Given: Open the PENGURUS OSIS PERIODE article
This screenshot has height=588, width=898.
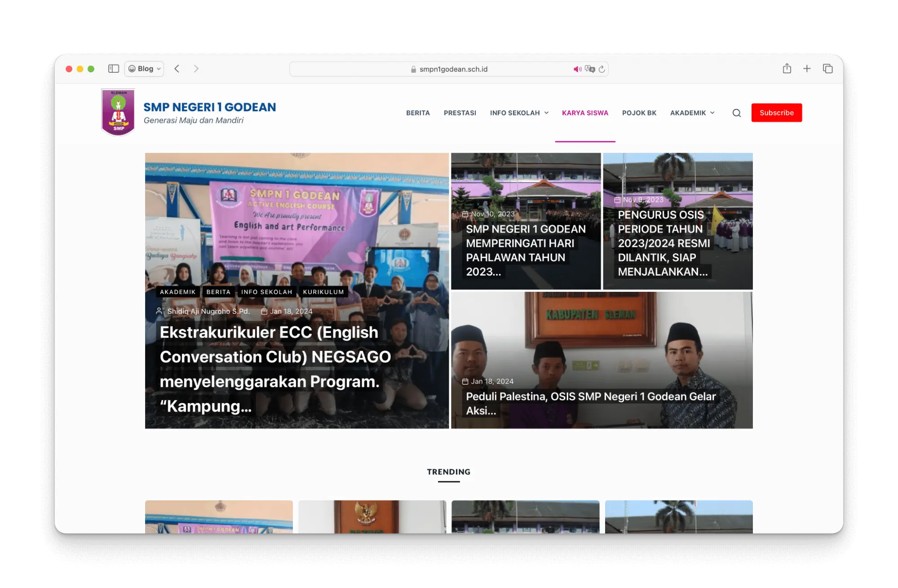Looking at the screenshot, I should pyautogui.click(x=664, y=243).
